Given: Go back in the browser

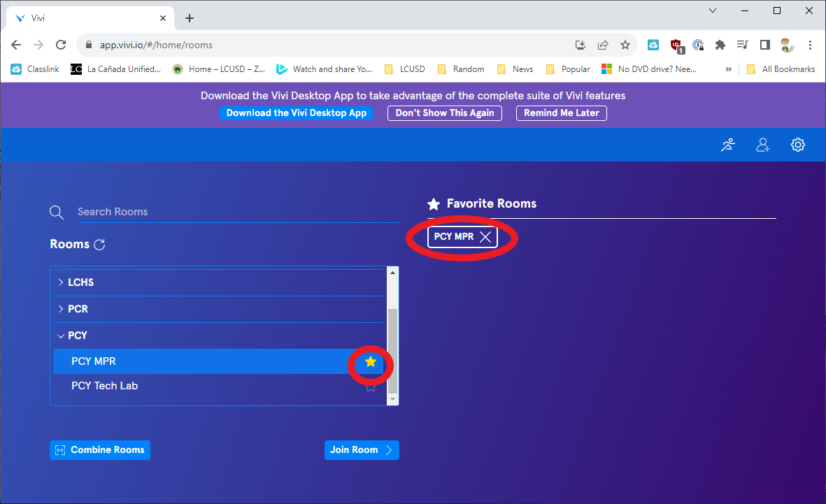Looking at the screenshot, I should point(16,45).
